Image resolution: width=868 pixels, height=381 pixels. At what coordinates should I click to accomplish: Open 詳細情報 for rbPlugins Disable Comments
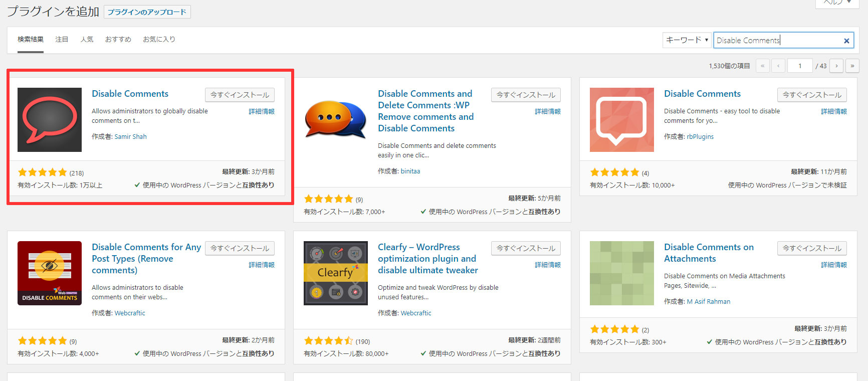834,111
